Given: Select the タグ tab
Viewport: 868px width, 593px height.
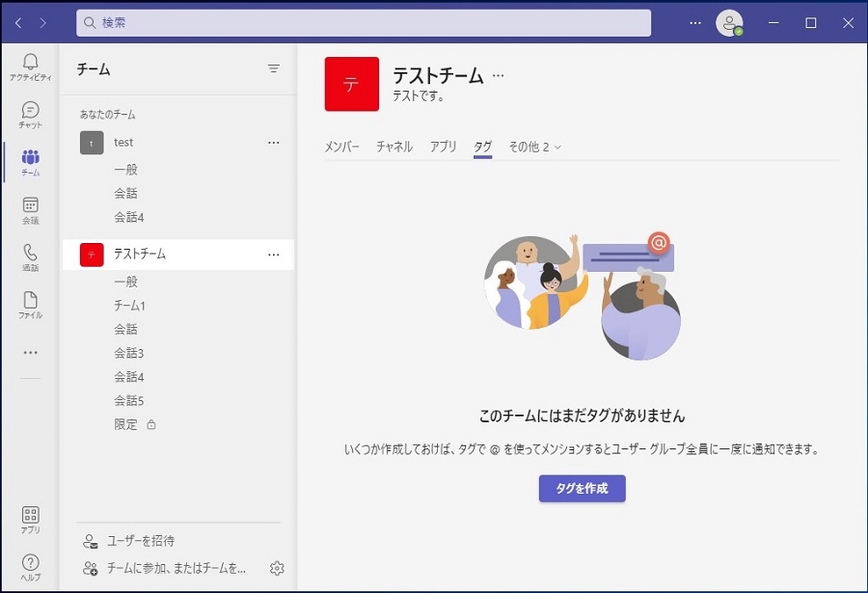Looking at the screenshot, I should click(483, 147).
